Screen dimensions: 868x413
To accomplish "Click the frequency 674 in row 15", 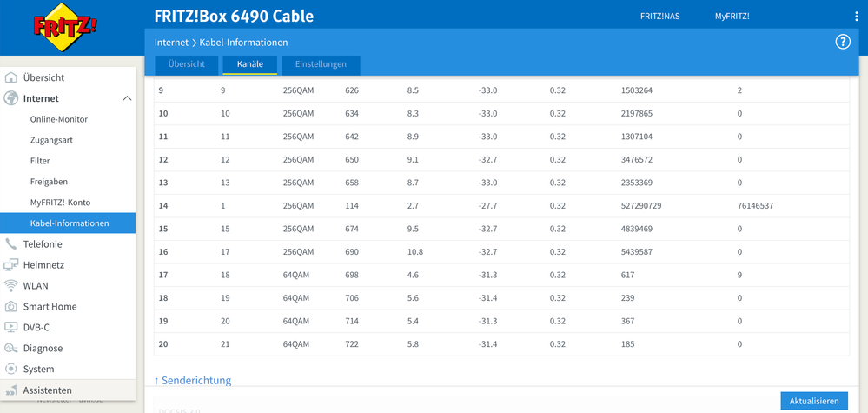I will [x=352, y=229].
